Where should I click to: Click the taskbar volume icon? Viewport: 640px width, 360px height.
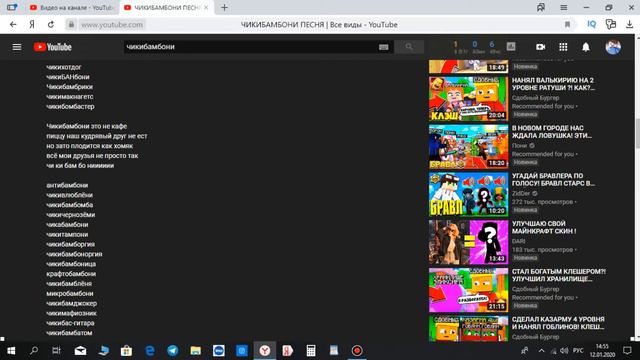(x=564, y=351)
